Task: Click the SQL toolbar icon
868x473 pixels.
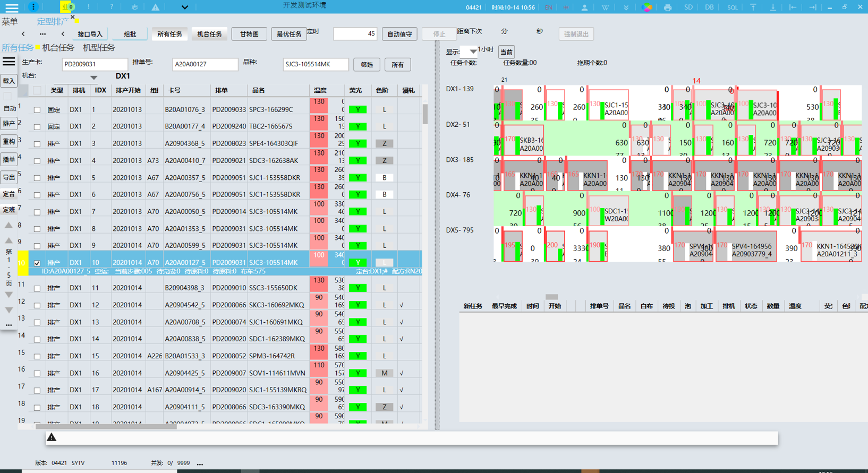Action: 733,7
